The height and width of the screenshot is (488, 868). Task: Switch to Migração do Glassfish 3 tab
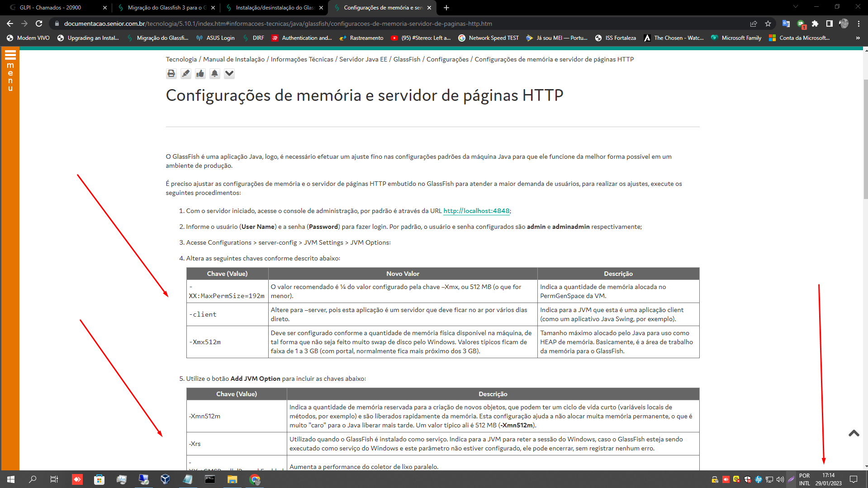[x=165, y=8]
